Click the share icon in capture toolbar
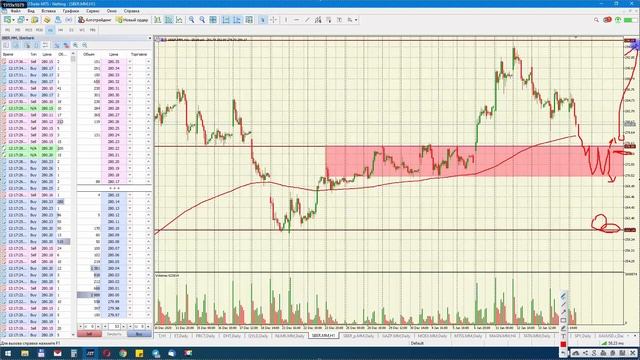This screenshot has width=640, height=360. (x=585, y=353)
